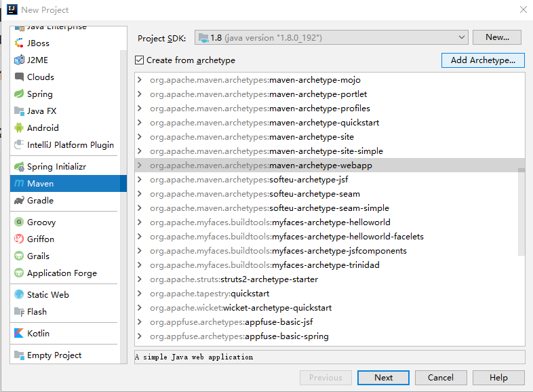
Task: Click the Java FX folder icon
Action: pos(19,111)
